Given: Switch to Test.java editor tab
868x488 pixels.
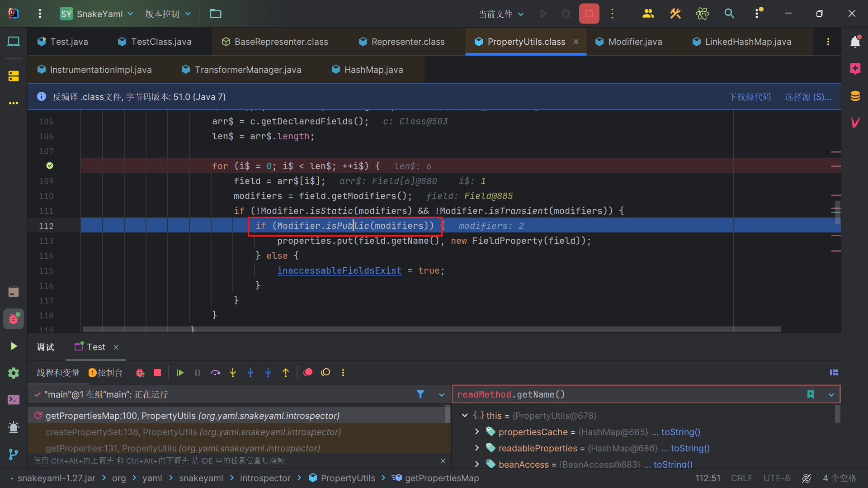Looking at the screenshot, I should [x=62, y=42].
